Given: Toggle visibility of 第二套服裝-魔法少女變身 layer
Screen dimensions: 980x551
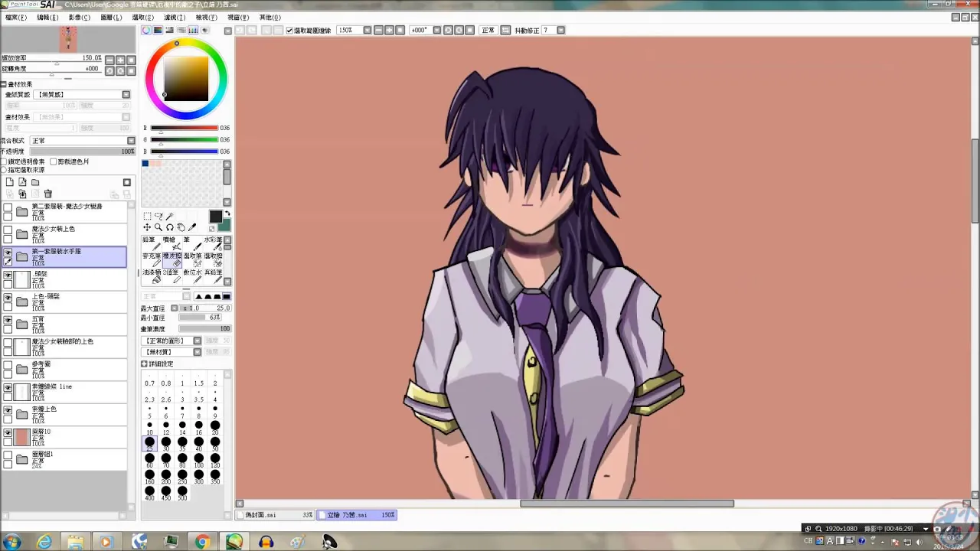Looking at the screenshot, I should pos(8,209).
